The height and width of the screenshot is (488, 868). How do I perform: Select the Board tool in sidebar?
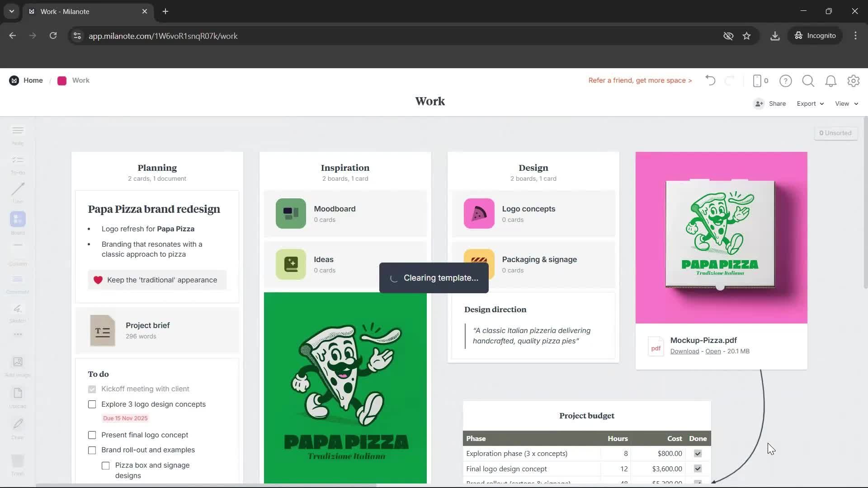[x=17, y=221]
